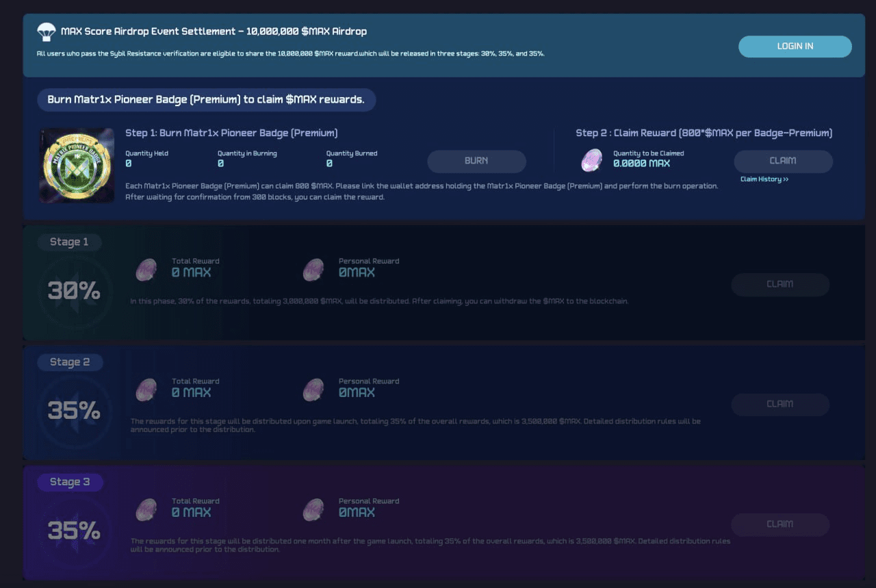Screen dimensions: 876x588
Task: Click Stage 2 Personal Reward token icon
Action: click(x=313, y=390)
